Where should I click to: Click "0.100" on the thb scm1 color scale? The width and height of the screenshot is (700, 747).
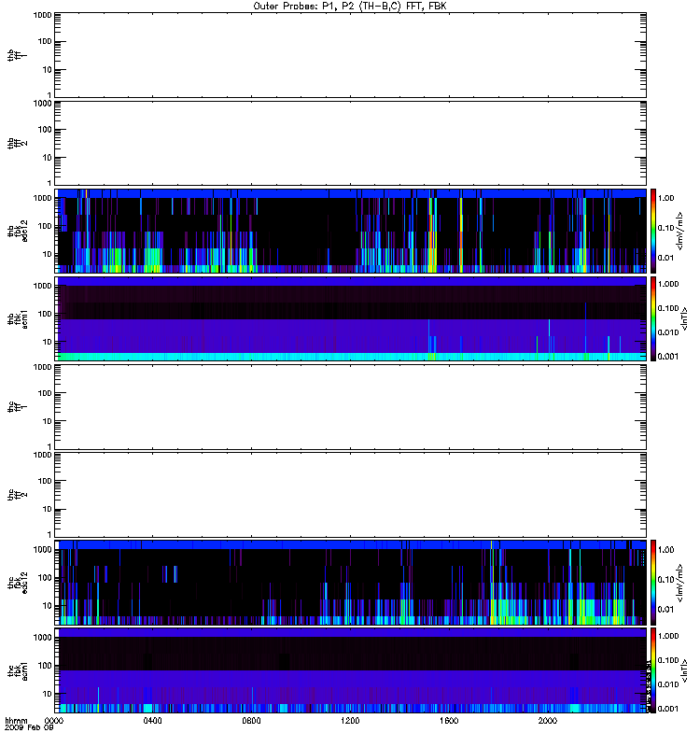[668, 308]
